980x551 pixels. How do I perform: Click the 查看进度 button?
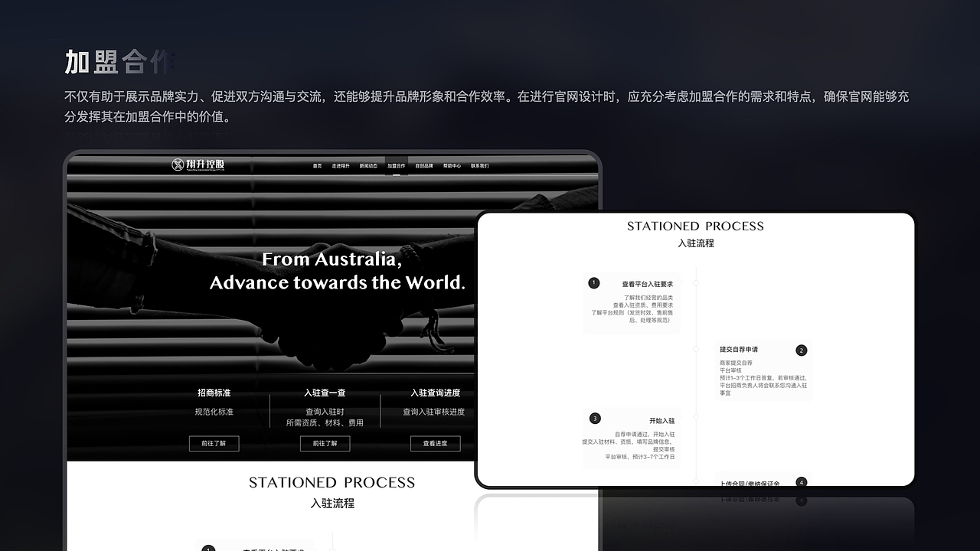click(435, 443)
